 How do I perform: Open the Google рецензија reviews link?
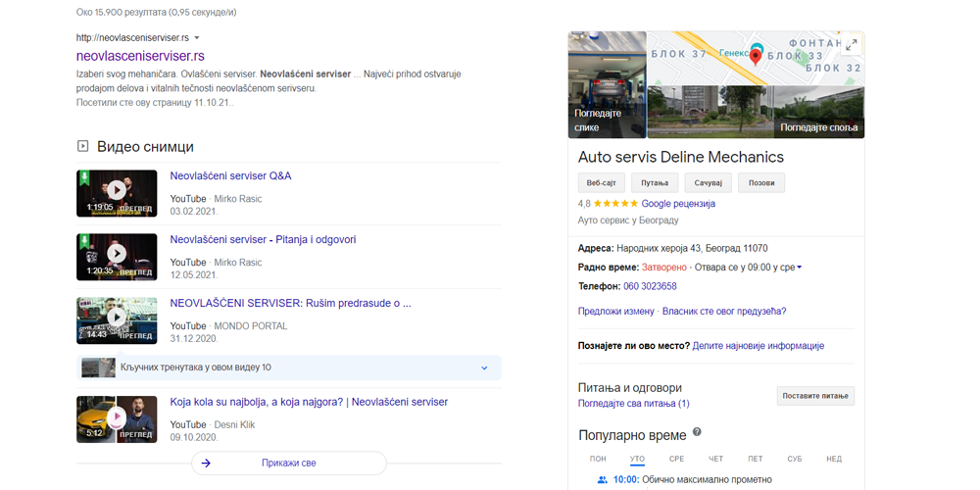click(x=678, y=204)
